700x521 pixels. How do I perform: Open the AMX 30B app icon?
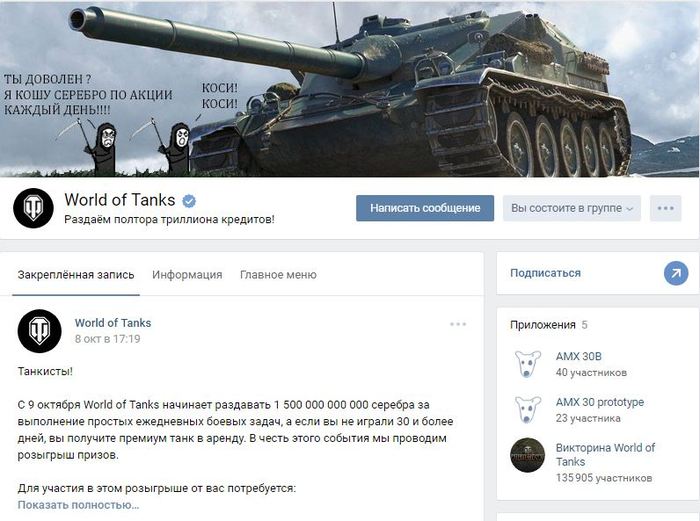point(527,364)
